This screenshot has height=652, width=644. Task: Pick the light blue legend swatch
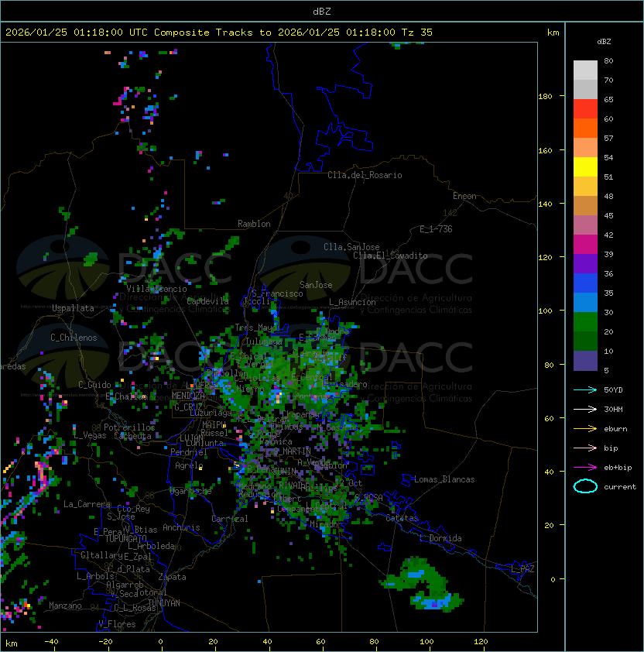coord(585,303)
